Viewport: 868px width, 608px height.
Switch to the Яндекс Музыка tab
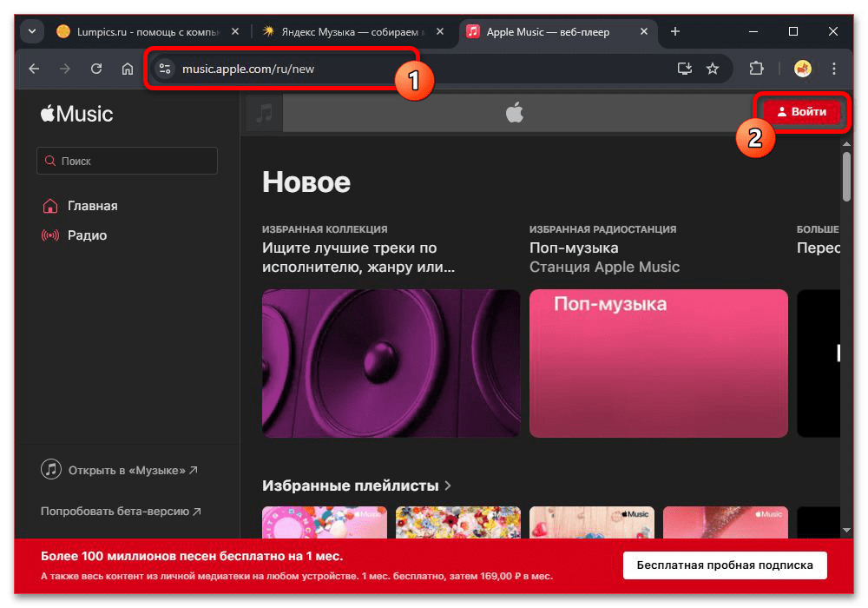pyautogui.click(x=351, y=31)
